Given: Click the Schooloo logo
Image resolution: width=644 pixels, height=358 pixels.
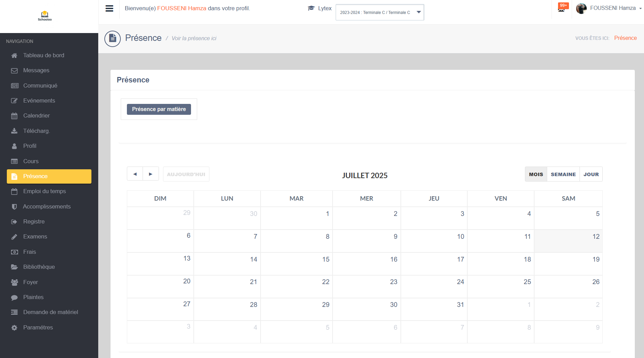Looking at the screenshot, I should point(45,16).
